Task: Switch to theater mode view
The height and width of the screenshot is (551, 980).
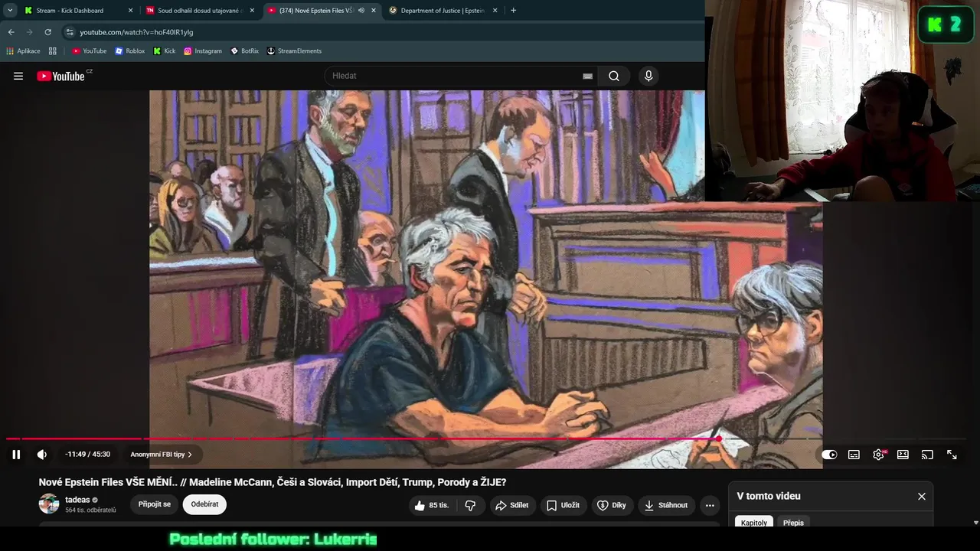Action: tap(903, 455)
